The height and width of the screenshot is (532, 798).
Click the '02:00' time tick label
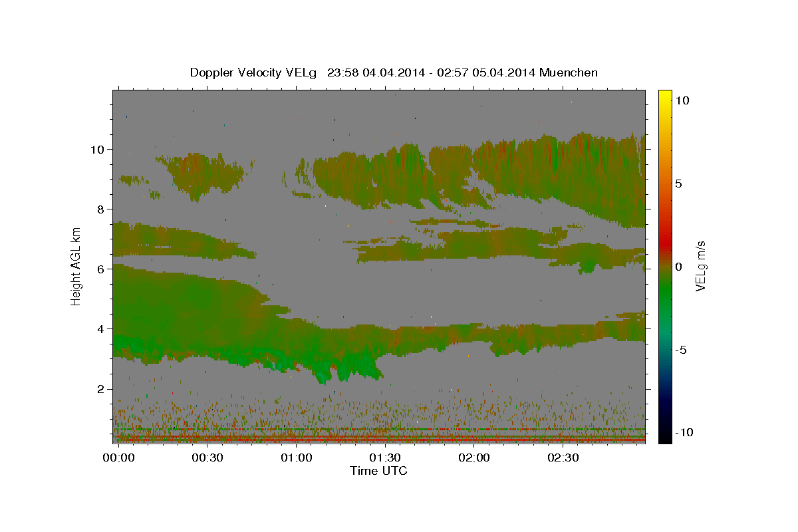[x=474, y=459]
